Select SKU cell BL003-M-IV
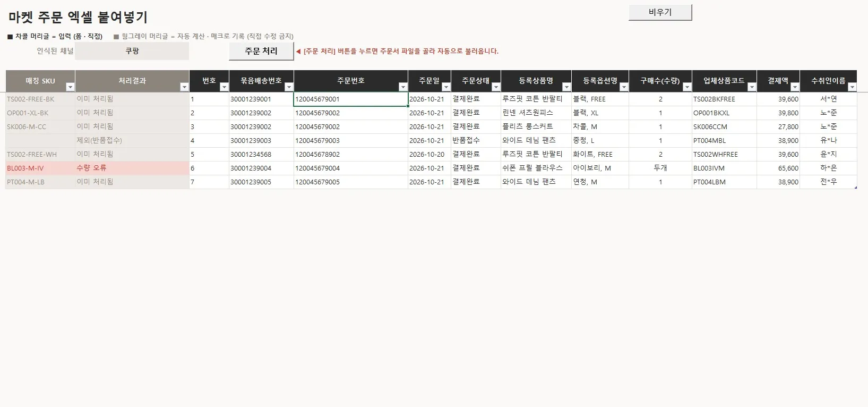The width and height of the screenshot is (868, 407). point(40,168)
